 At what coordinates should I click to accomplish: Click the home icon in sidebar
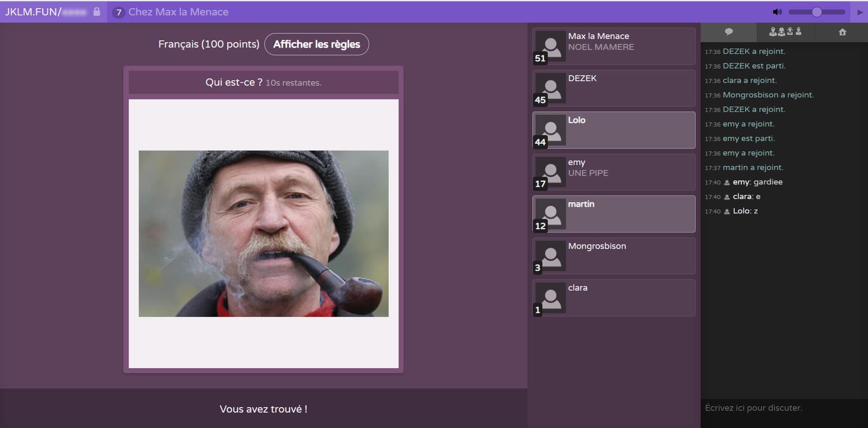click(842, 32)
